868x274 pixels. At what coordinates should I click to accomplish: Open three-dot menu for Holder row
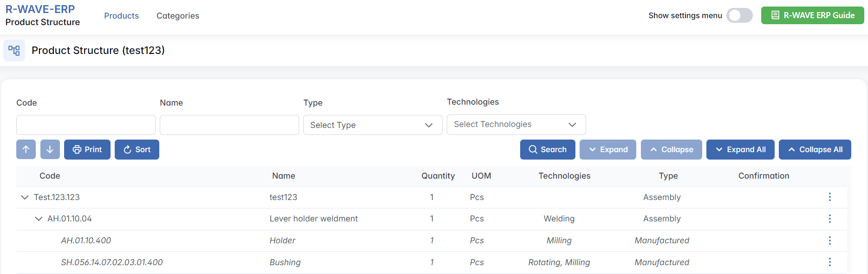click(x=829, y=241)
